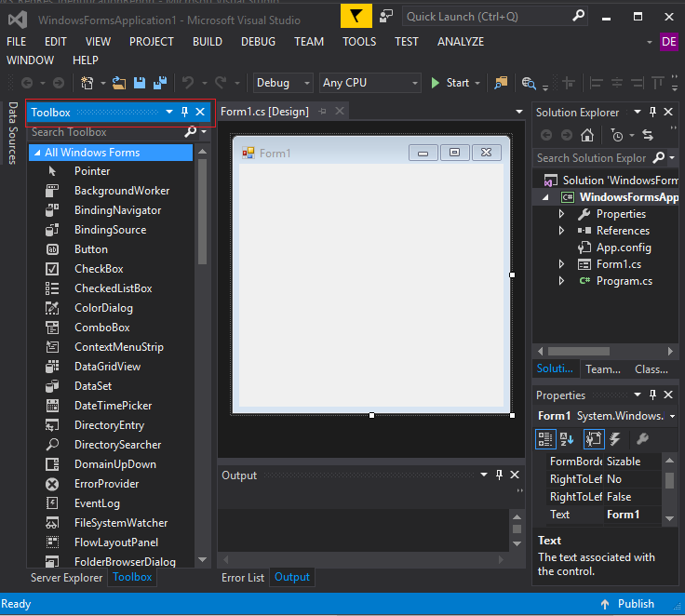The width and height of the screenshot is (685, 616).
Task: Expand the Properties node in Solution Explorer
Action: tap(562, 214)
